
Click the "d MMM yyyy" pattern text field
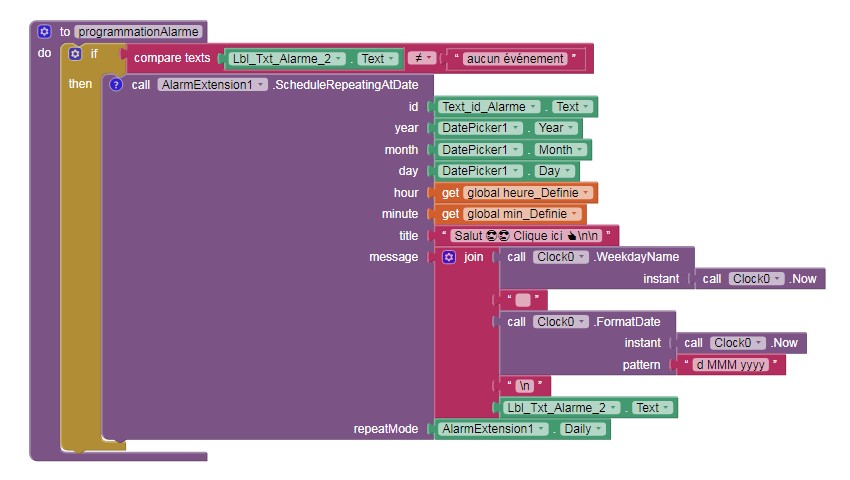click(730, 365)
